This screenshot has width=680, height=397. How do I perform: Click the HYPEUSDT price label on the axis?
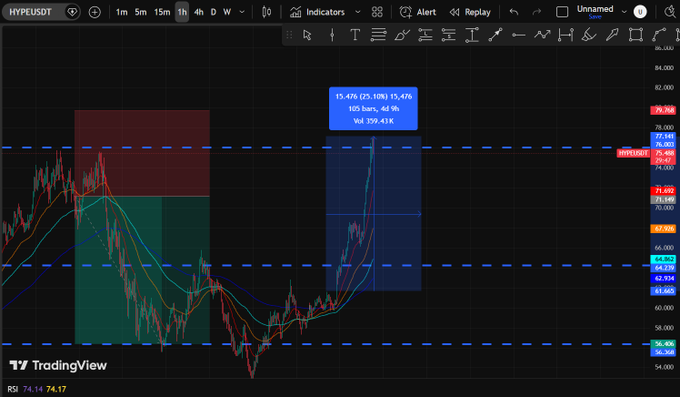[x=633, y=153]
